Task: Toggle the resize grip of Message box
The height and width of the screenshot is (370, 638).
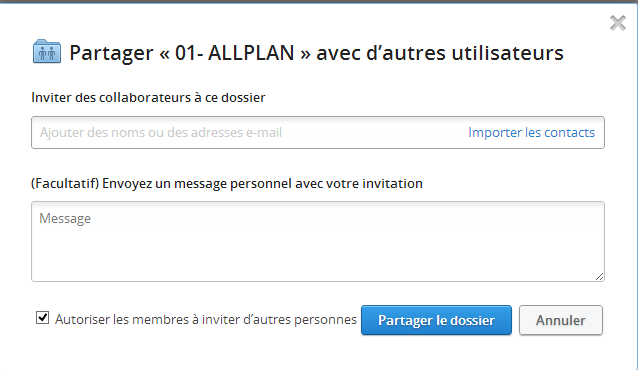Action: [599, 276]
